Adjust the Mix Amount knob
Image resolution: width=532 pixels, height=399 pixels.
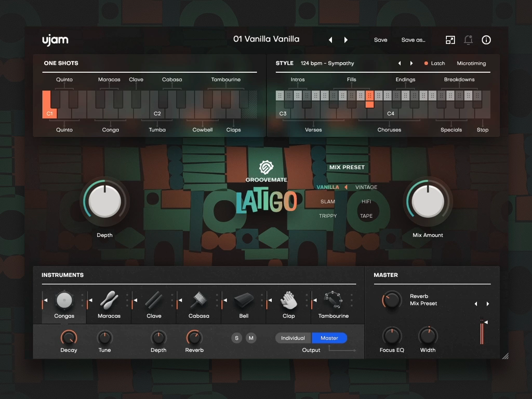pos(428,202)
